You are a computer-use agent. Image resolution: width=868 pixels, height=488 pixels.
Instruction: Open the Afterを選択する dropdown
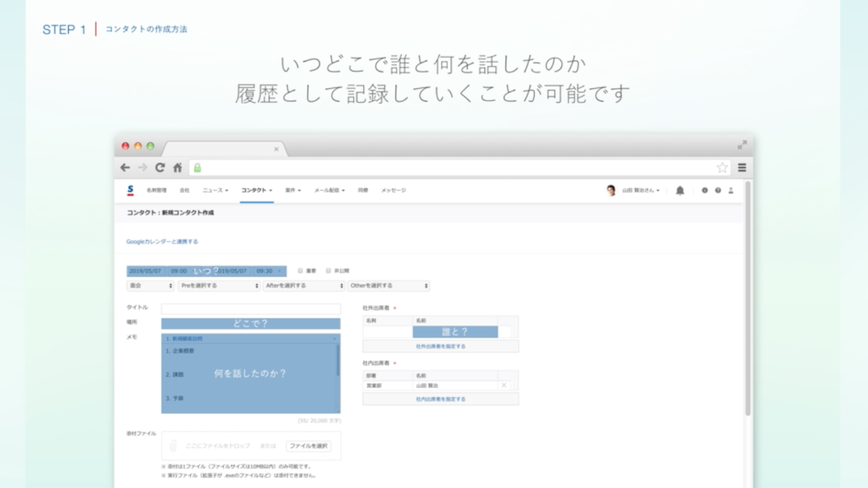click(304, 286)
